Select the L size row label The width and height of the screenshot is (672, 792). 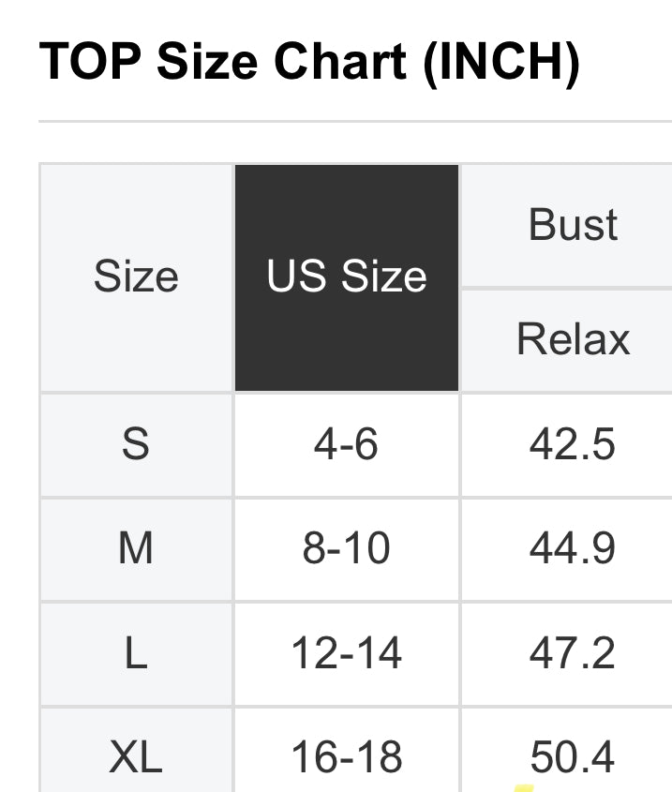coord(136,653)
